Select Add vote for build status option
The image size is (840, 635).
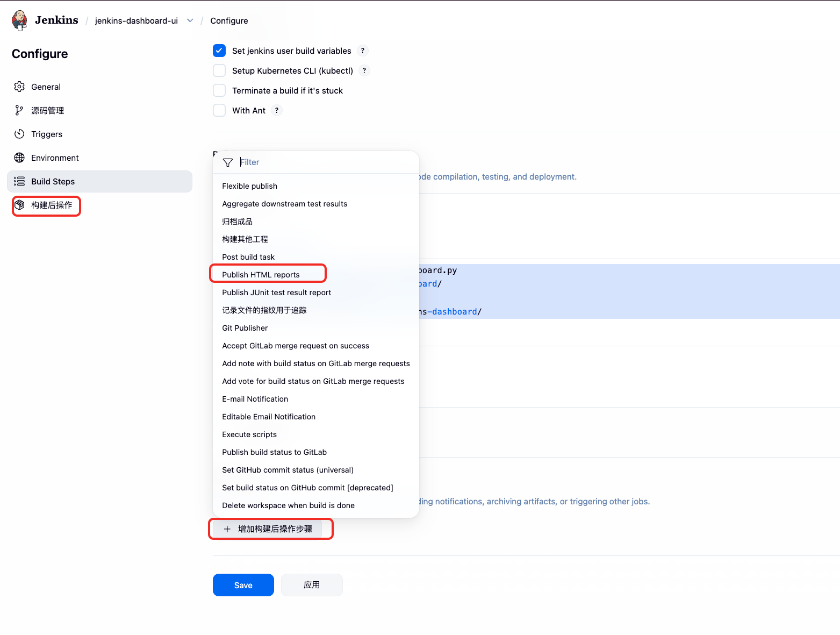pyautogui.click(x=316, y=381)
